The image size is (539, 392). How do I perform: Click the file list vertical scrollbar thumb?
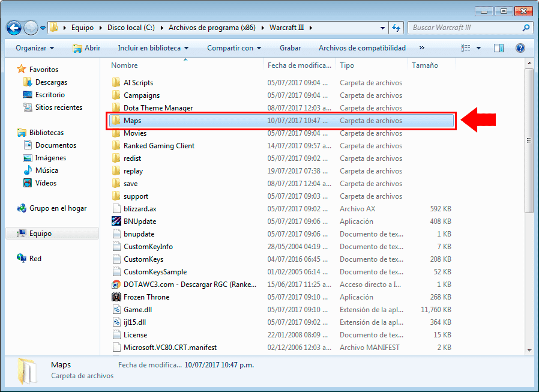pos(529,140)
